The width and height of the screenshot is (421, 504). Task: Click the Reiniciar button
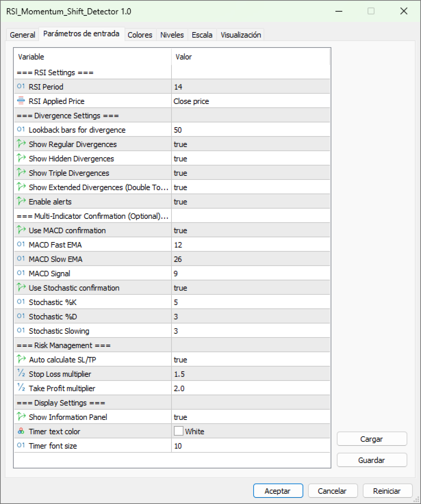(x=387, y=491)
